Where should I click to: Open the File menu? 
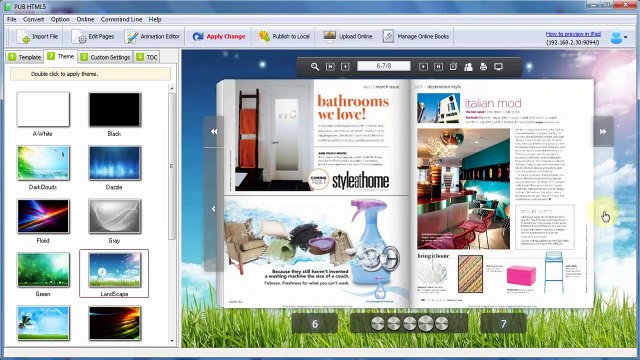point(12,19)
